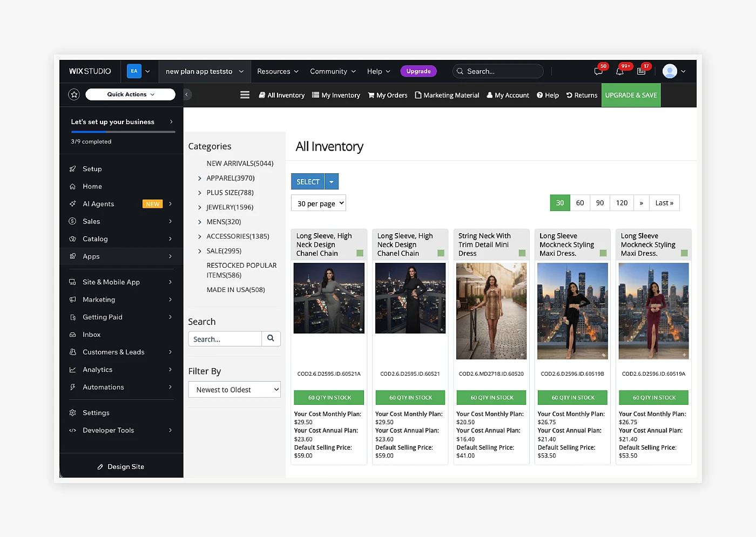Click the Automations lightning icon
This screenshot has width=756, height=537.
point(73,387)
